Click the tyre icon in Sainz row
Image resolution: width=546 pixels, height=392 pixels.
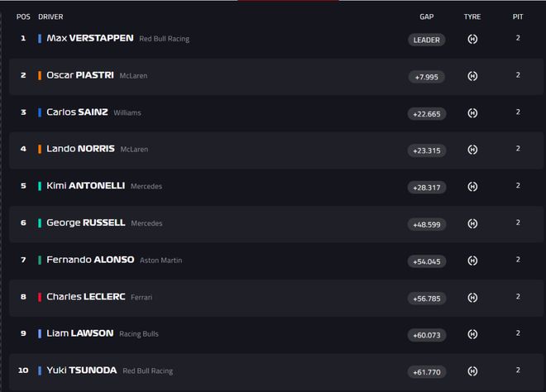[x=472, y=113]
